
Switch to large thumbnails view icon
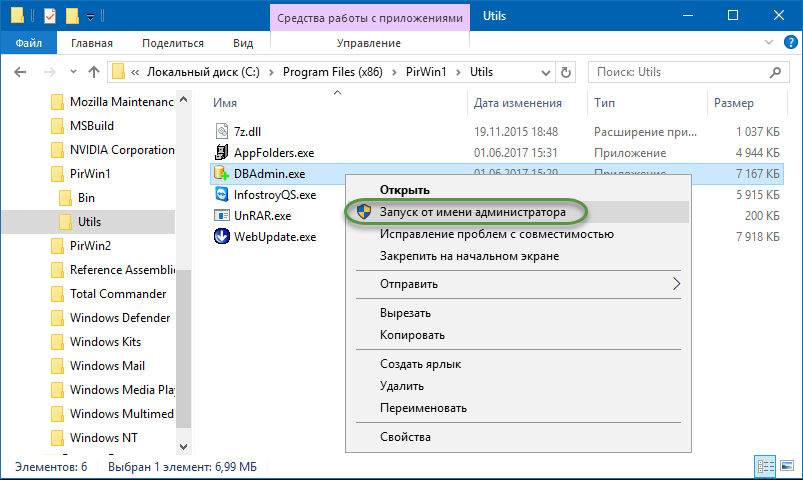[787, 466]
